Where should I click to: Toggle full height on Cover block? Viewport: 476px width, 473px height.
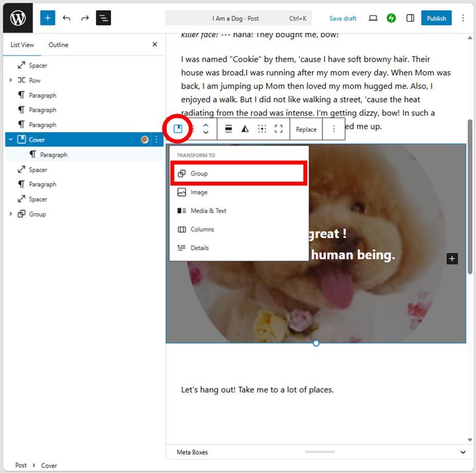point(278,129)
